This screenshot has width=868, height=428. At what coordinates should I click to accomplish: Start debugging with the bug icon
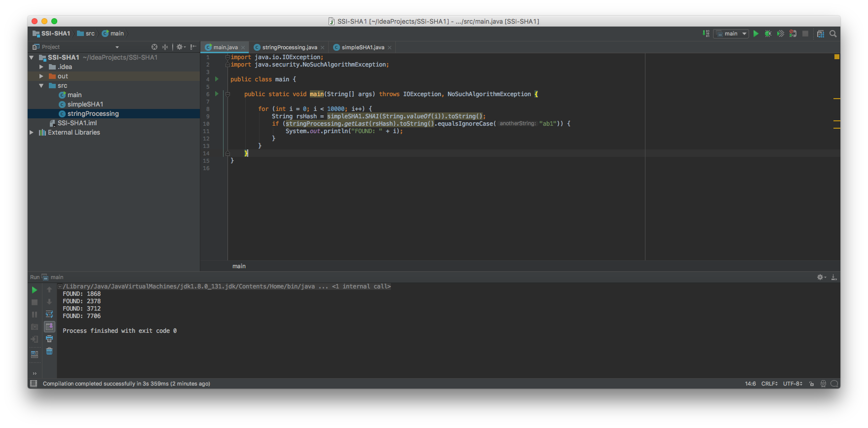(x=768, y=34)
